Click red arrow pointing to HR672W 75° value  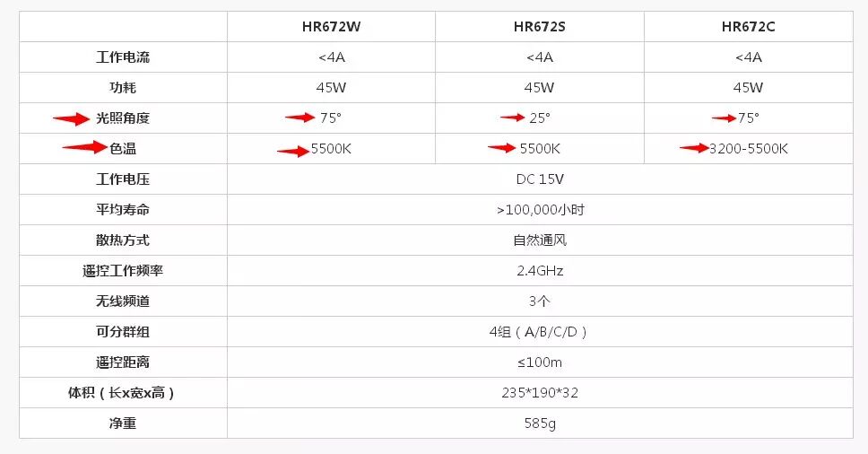click(x=301, y=118)
